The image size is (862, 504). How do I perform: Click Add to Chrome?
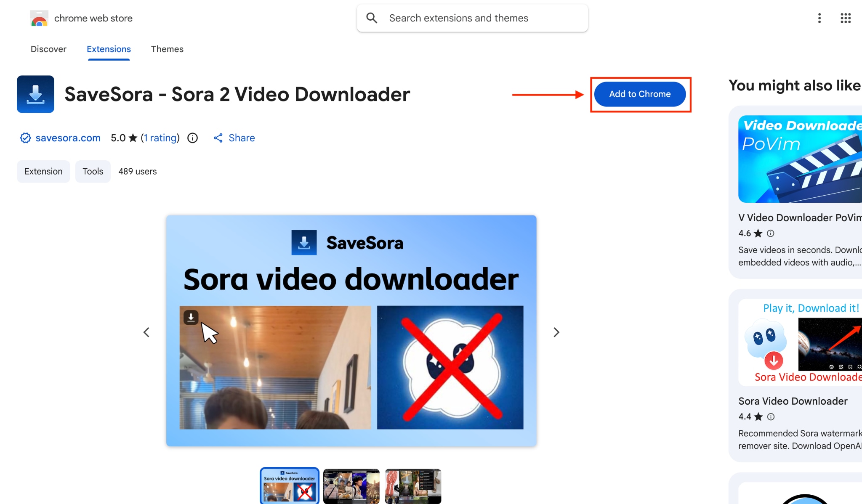coord(640,94)
